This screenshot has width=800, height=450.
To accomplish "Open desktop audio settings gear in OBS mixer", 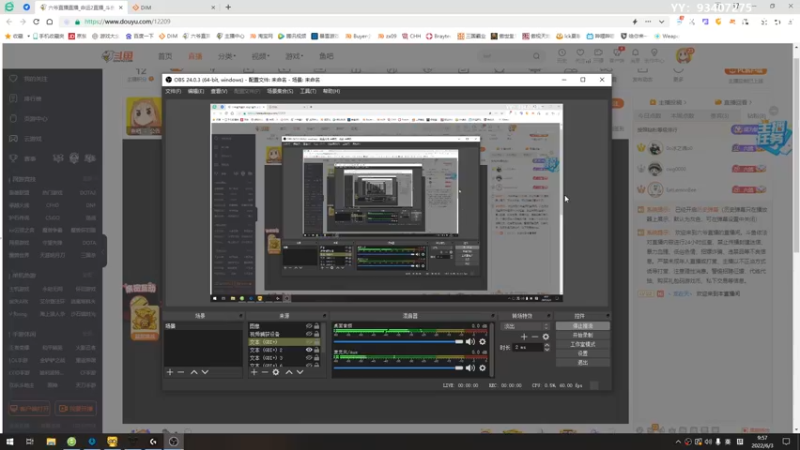I will [x=483, y=342].
